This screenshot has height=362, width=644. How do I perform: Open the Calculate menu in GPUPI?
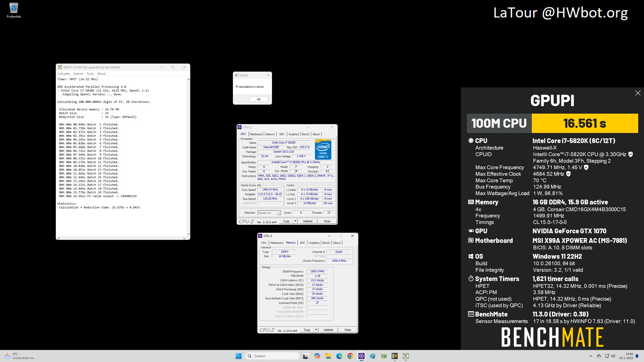(64, 74)
